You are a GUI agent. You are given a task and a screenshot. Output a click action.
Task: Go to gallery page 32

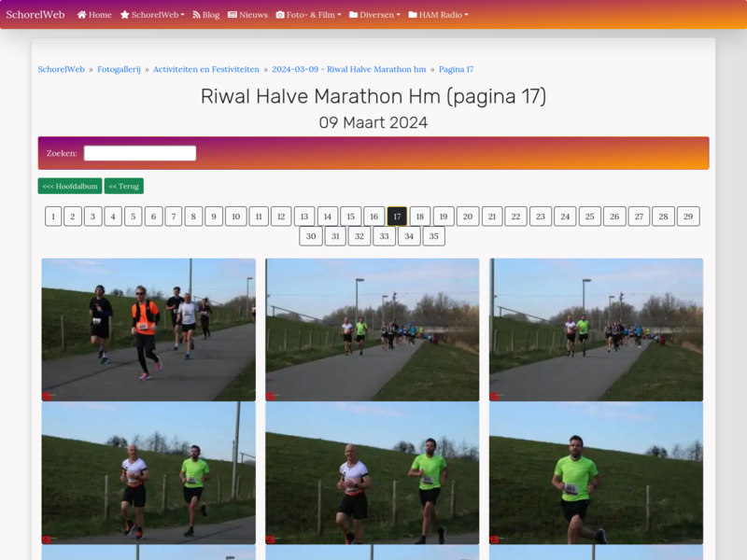tap(359, 236)
